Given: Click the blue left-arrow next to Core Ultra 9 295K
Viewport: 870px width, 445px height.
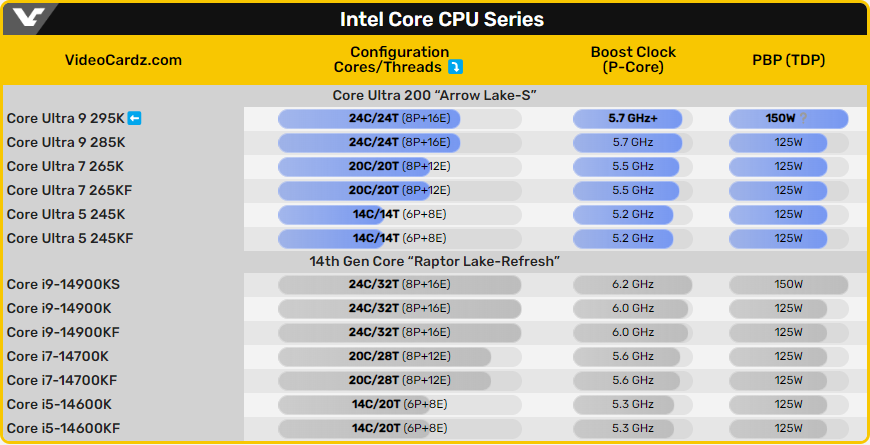Looking at the screenshot, I should point(134,118).
